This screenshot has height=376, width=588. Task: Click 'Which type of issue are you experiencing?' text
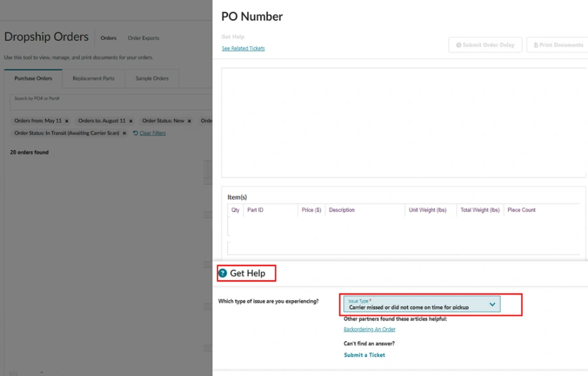[x=269, y=301]
